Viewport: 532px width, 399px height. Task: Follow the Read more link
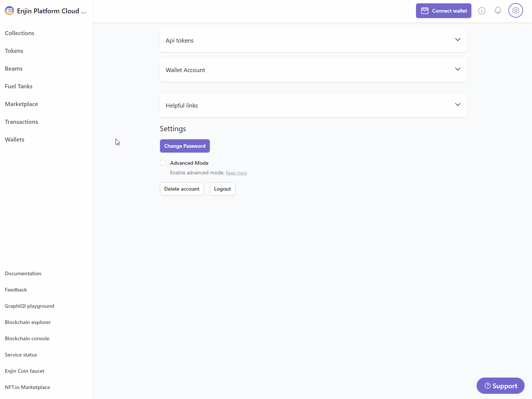(x=236, y=173)
